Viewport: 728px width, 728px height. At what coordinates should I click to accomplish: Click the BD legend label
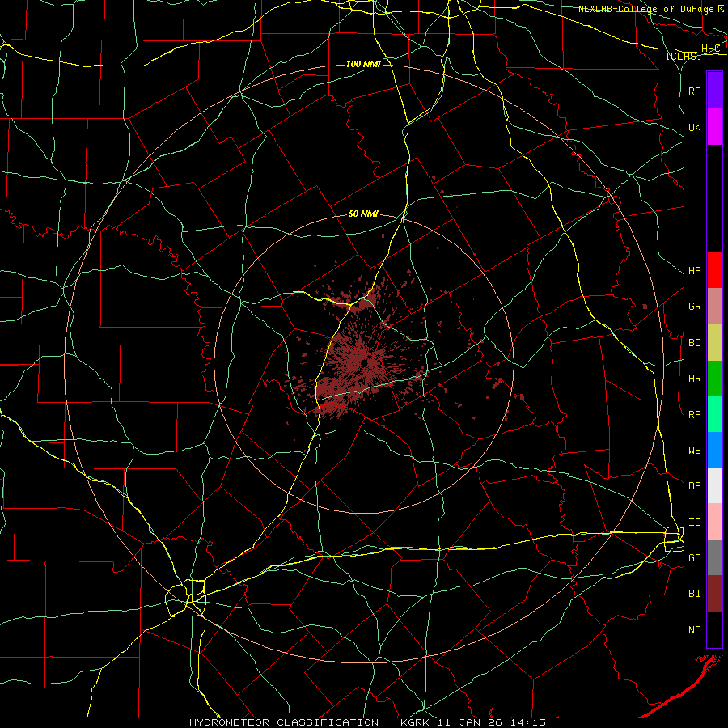tap(695, 343)
